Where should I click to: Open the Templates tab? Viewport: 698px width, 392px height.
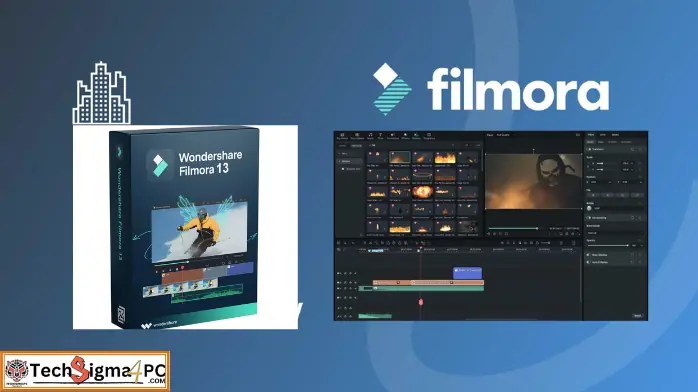point(429,136)
